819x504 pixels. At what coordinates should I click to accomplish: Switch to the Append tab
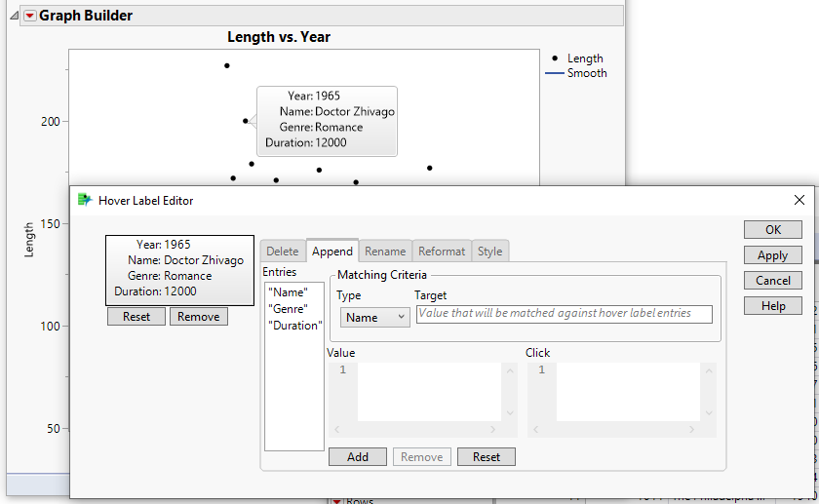332,252
